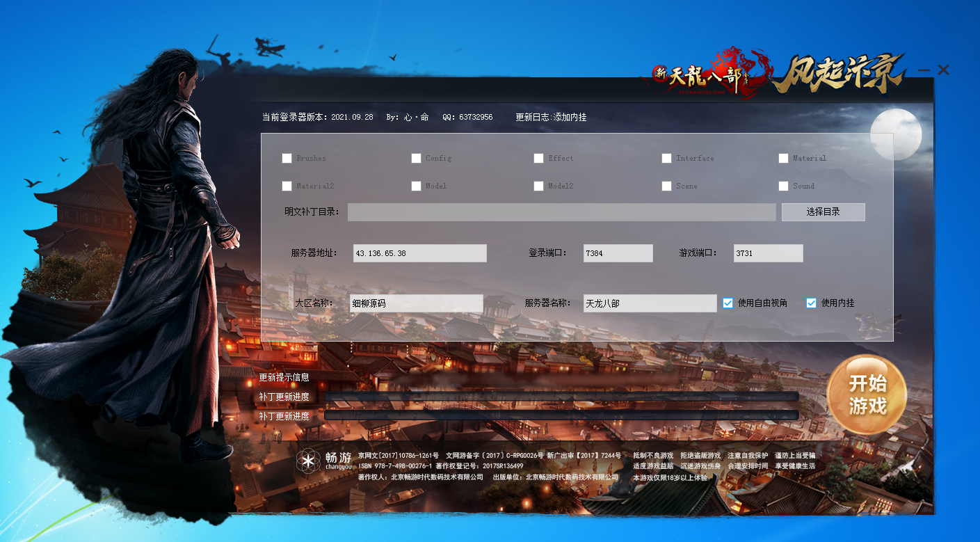Click the 注意自我保护 text
The height and width of the screenshot is (542, 980).
coord(748,455)
